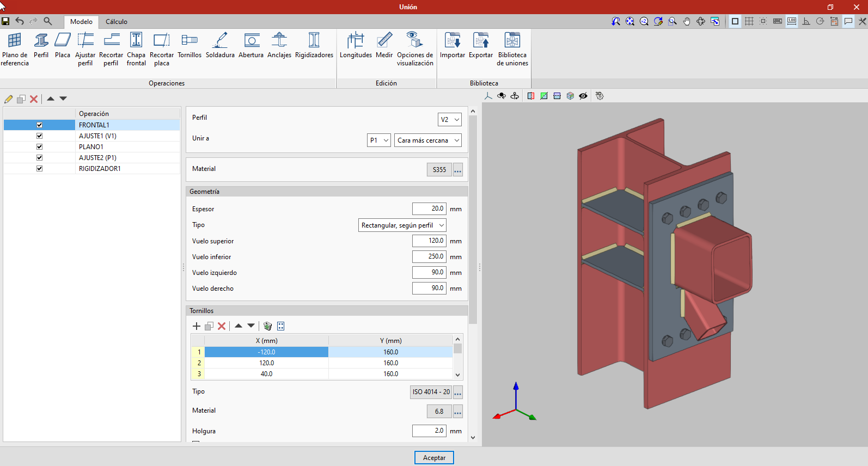This screenshot has height=466, width=868.
Task: Toggle the AJUSTE1 (V1) checkbox
Action: pos(39,136)
